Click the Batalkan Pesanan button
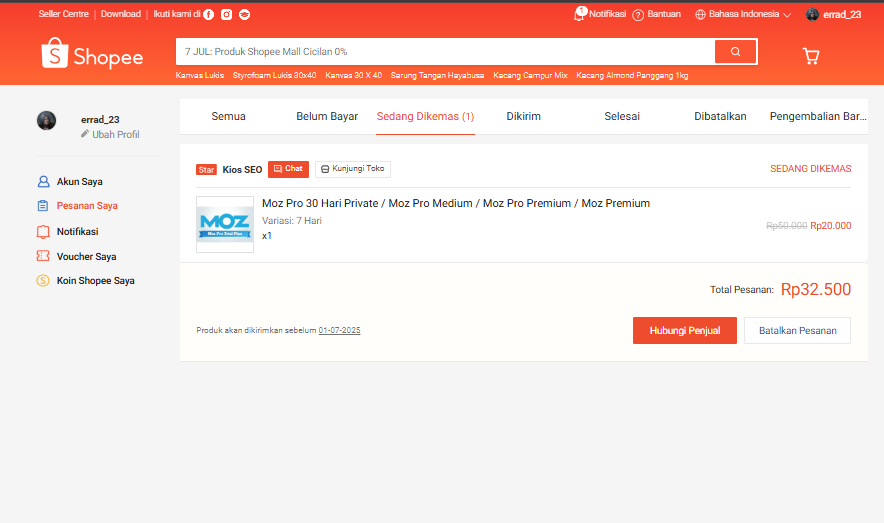 click(x=797, y=331)
